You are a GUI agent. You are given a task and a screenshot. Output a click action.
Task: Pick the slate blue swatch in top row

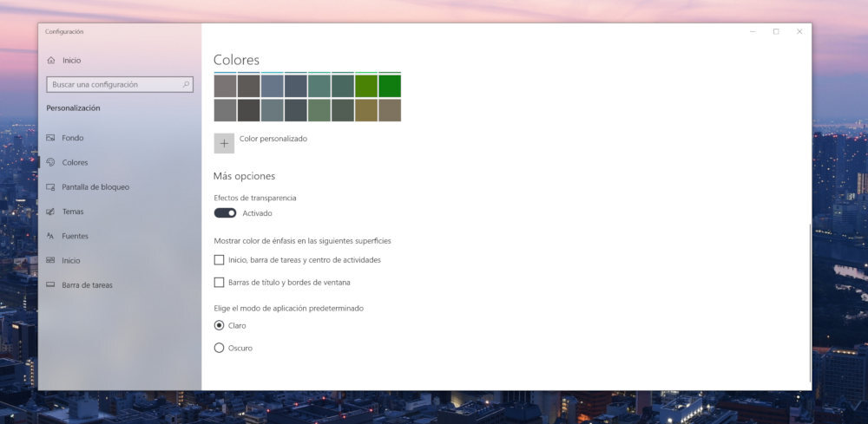[x=273, y=86]
